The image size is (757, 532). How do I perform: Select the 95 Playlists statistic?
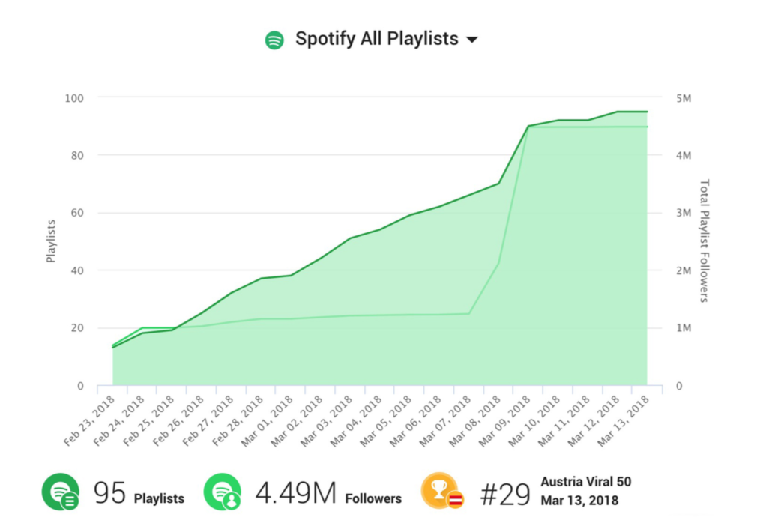[139, 495]
